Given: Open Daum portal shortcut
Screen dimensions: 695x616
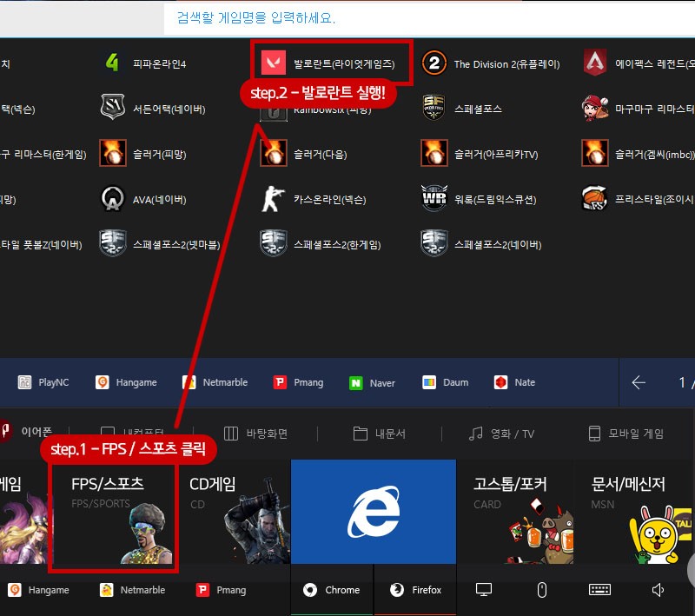Looking at the screenshot, I should (x=446, y=382).
